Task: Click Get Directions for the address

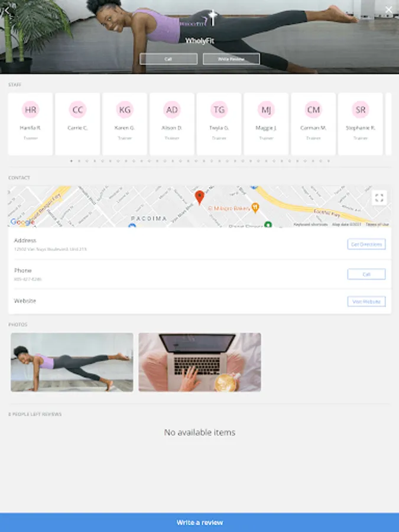Action: 366,244
